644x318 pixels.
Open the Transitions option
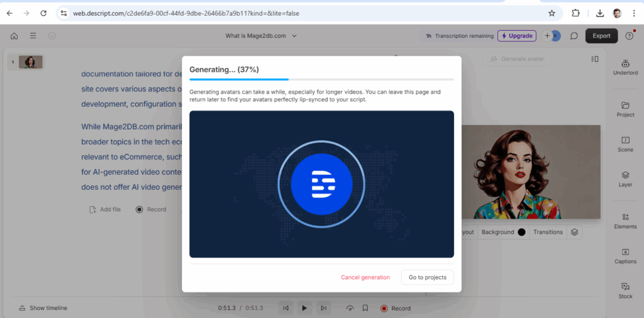(548, 233)
